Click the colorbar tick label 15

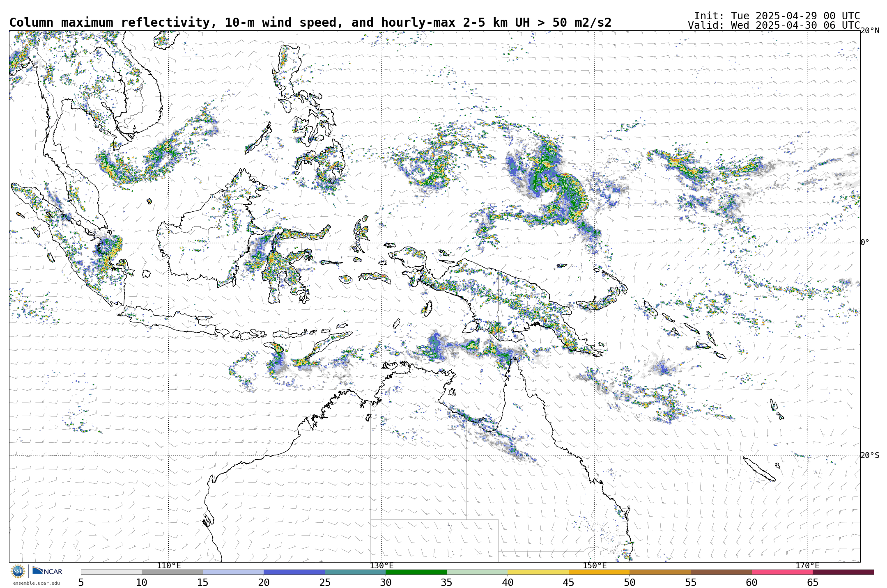pos(203,583)
